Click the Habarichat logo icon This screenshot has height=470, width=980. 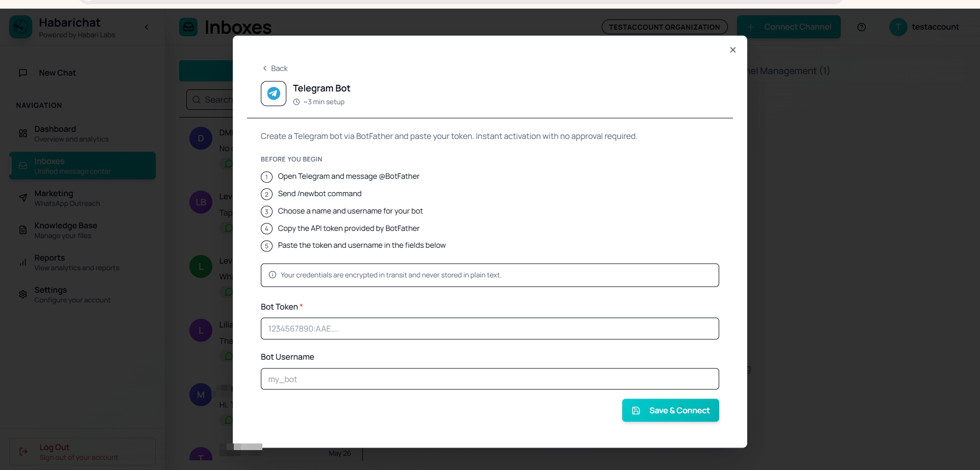(20, 27)
